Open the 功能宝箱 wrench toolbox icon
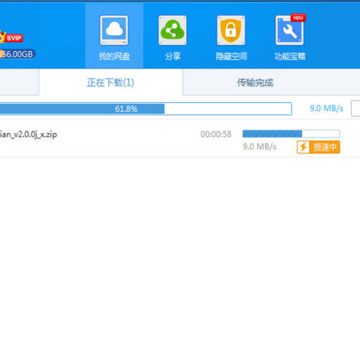This screenshot has width=360, height=360. pyautogui.click(x=289, y=30)
